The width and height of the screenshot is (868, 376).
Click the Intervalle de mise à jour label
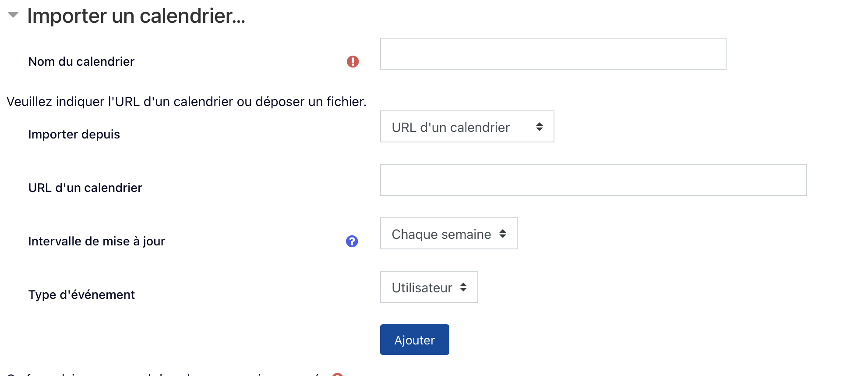coord(97,241)
